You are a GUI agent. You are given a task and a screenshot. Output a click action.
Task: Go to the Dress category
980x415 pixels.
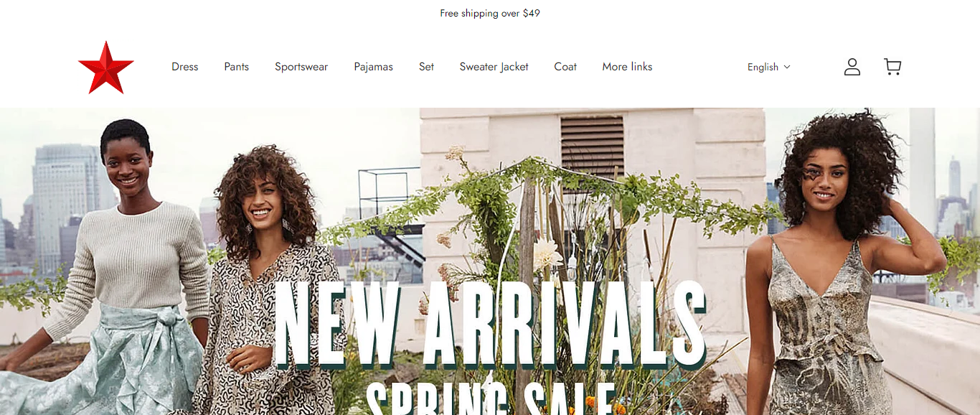[184, 67]
